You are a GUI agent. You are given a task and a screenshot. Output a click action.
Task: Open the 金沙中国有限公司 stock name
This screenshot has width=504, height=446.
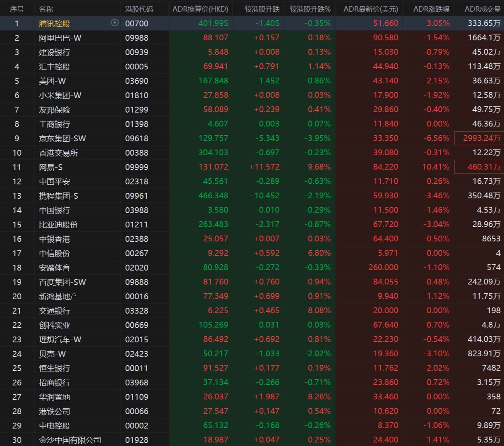pyautogui.click(x=70, y=440)
